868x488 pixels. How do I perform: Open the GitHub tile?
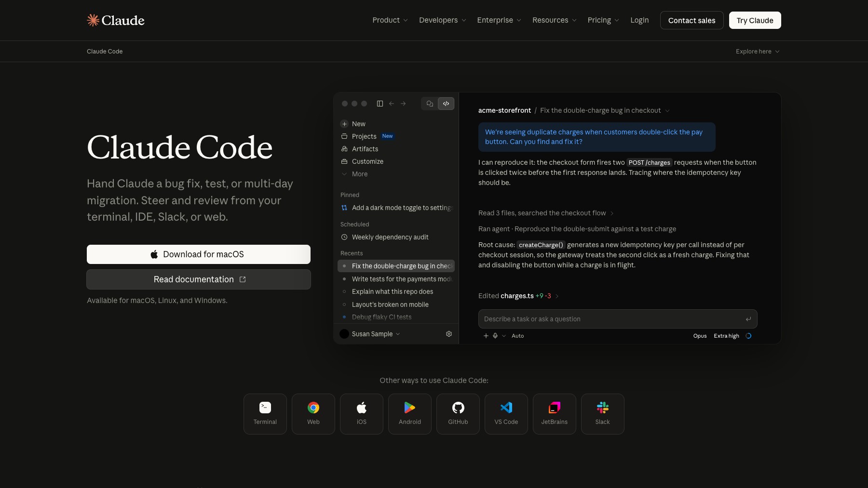click(458, 414)
